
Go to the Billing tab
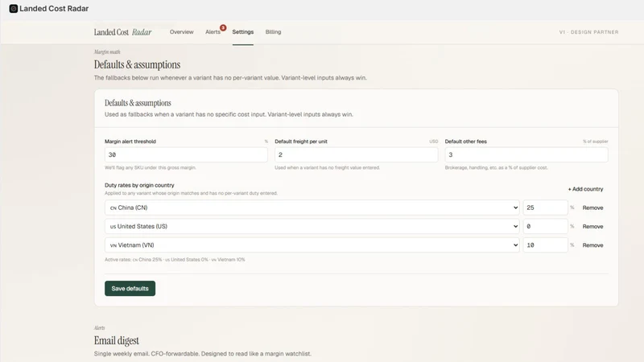click(273, 32)
